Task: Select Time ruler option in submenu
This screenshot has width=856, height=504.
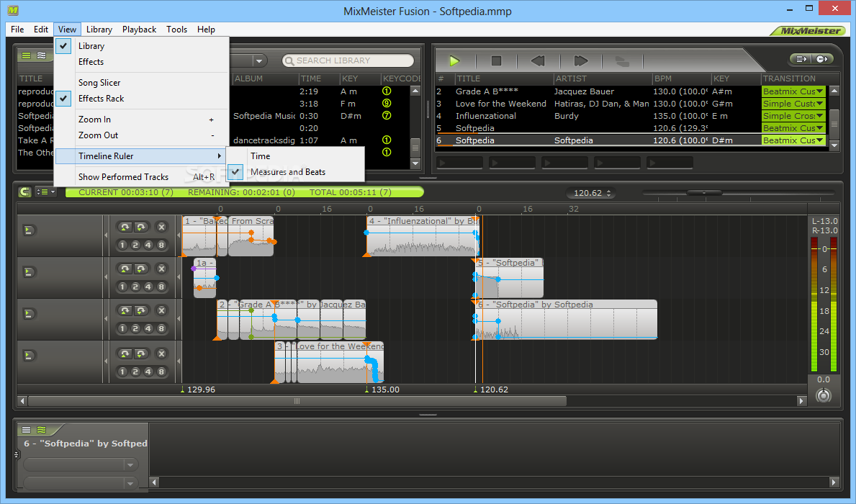Action: click(x=261, y=156)
